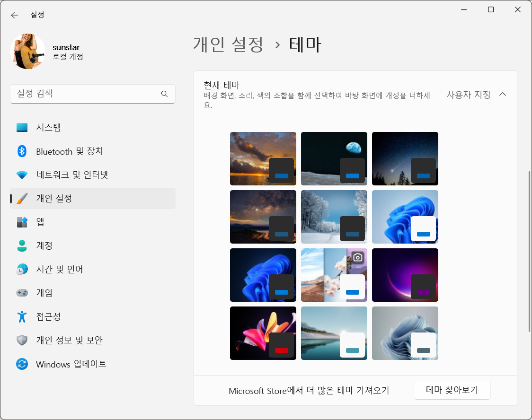Click the 앱 icon in the sidebar
Viewport: 532px width, 420px height.
tap(21, 222)
